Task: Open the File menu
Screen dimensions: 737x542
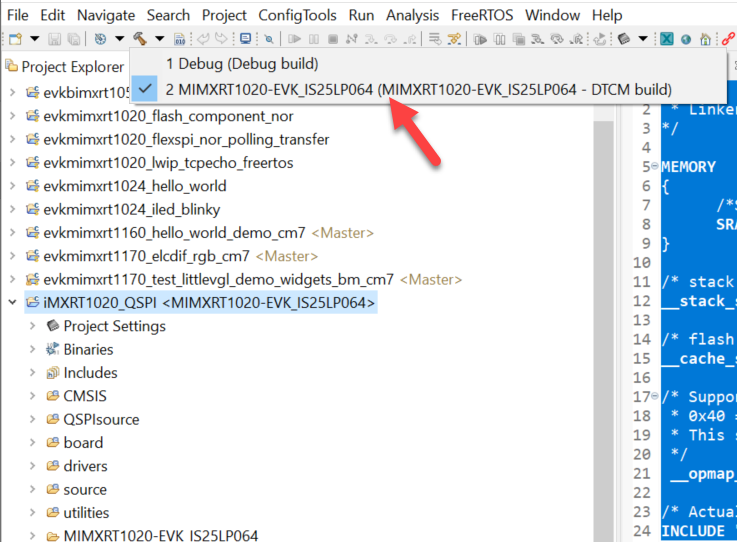Action: pyautogui.click(x=18, y=16)
